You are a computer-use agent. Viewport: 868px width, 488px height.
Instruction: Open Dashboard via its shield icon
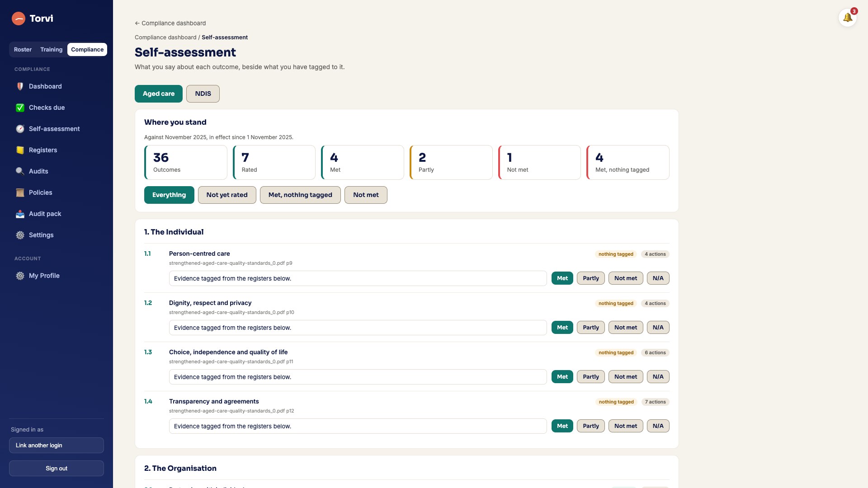coord(20,86)
